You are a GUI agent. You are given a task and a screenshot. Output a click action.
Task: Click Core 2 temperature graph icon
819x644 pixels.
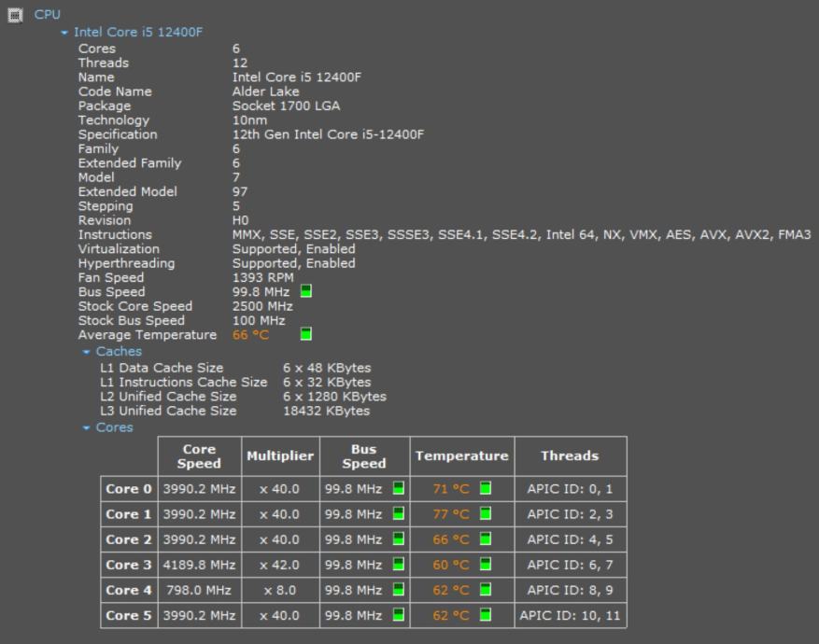[x=486, y=539]
